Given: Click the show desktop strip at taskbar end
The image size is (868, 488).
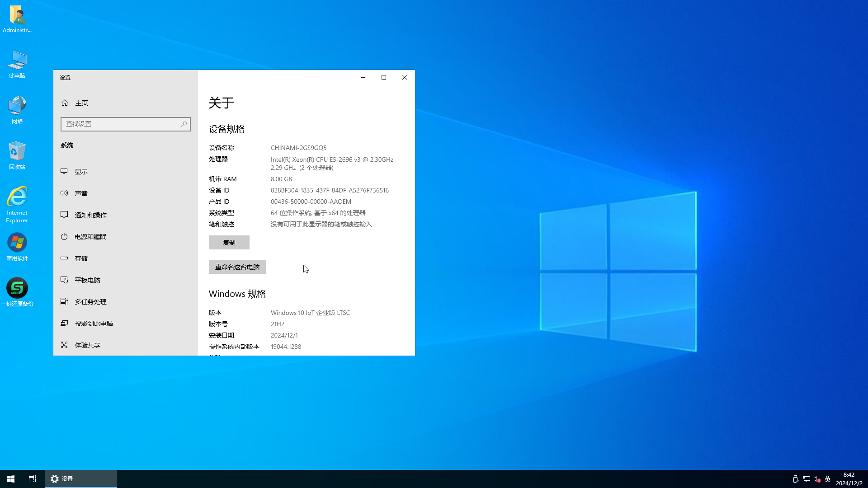Looking at the screenshot, I should click(866, 479).
